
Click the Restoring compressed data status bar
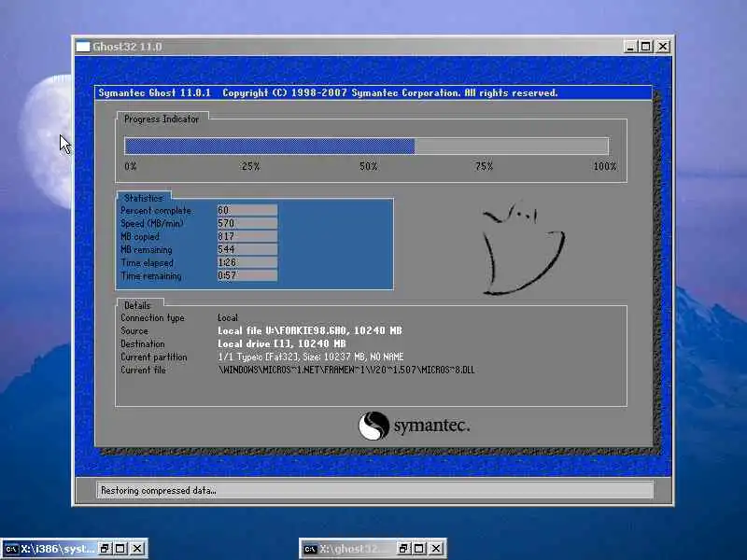pyautogui.click(x=375, y=490)
